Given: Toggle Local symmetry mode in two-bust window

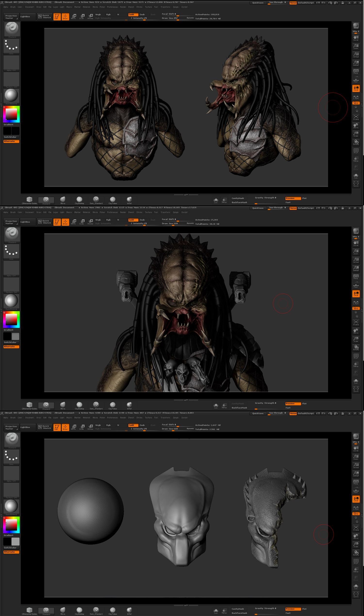Looking at the screenshot, I should tap(356, 88).
